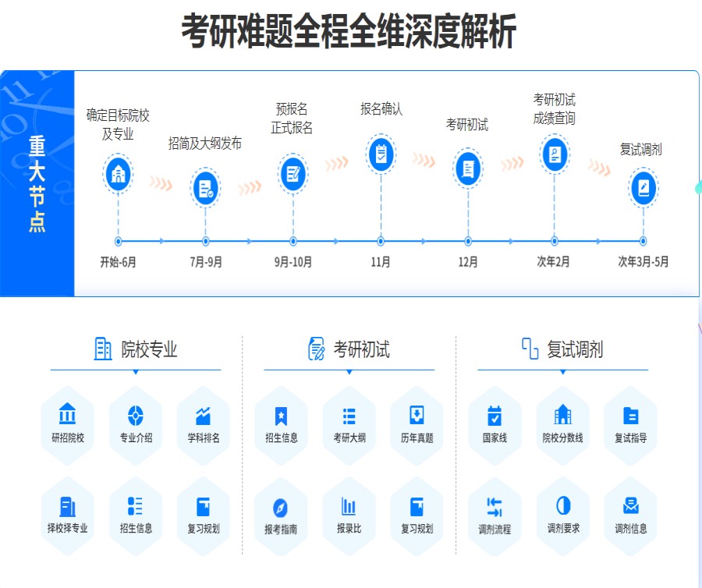Click the 国家线 calendar icon
The image size is (702, 588).
click(x=495, y=419)
